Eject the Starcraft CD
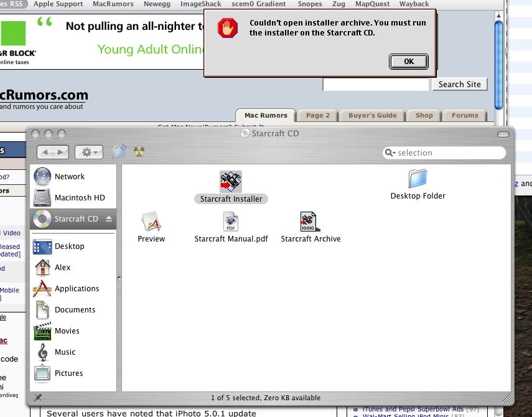 (109, 218)
